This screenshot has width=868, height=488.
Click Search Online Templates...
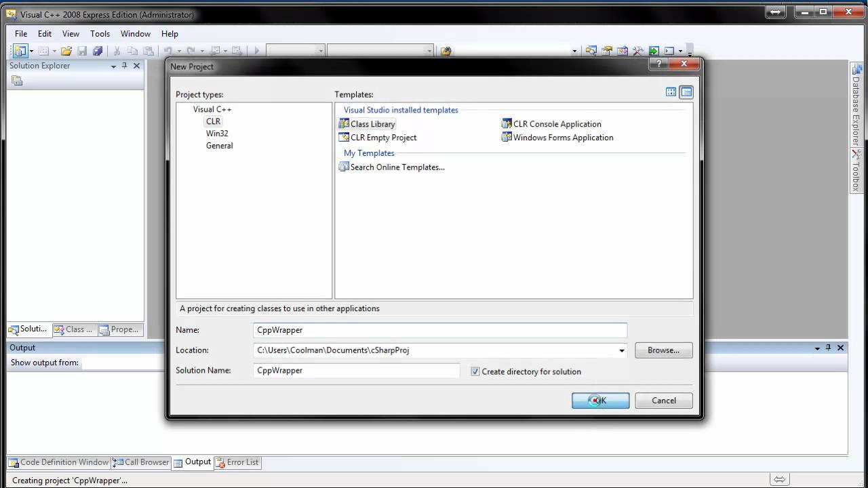coord(392,167)
